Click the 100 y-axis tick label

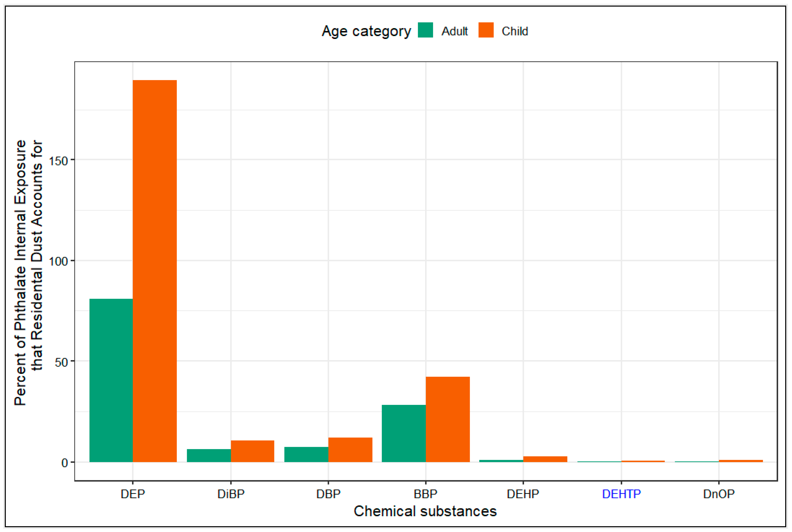click(58, 261)
